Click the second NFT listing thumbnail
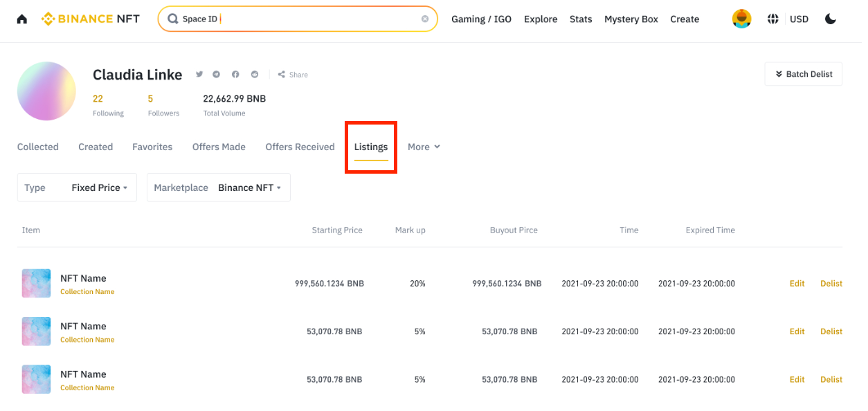 tap(36, 331)
